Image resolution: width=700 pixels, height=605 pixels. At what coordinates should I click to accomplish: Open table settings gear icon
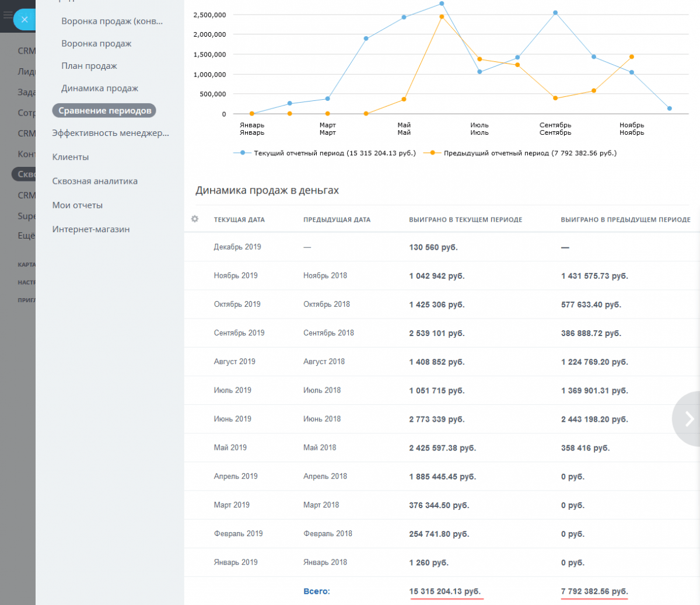[195, 219]
